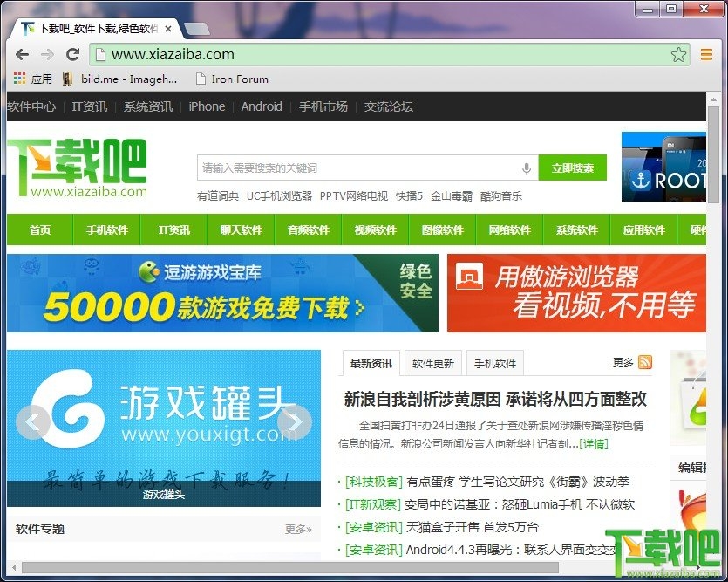Click the [科技极客] category tag

[374, 483]
